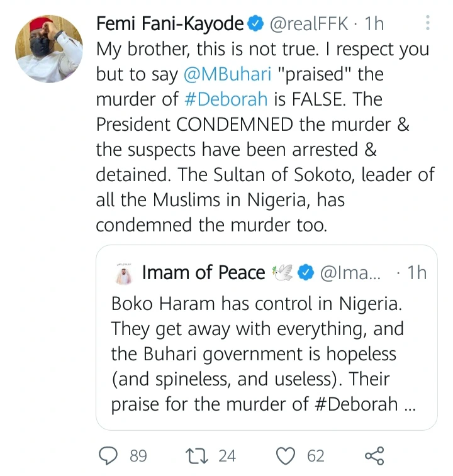Image resolution: width=453 pixels, height=476 pixels.
Task: Open Imam of Peace avatar
Action: click(123, 274)
